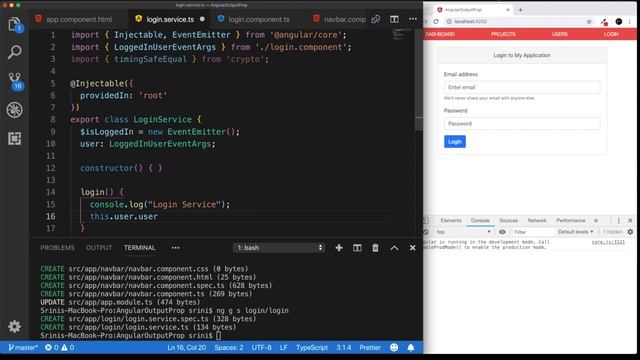
Task: Split the terminal panel
Action: coord(357,248)
